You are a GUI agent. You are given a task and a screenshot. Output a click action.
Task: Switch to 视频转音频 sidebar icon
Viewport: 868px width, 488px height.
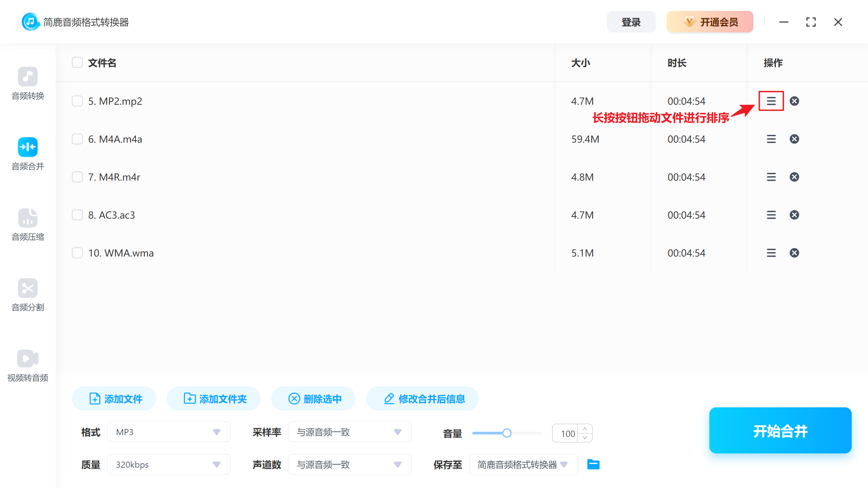point(28,359)
